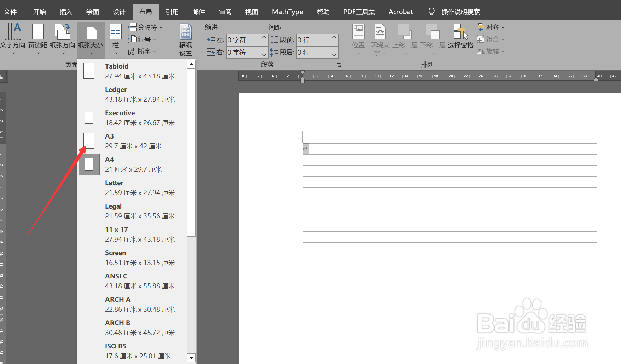Open the 对齐 align menu
This screenshot has width=621, height=364.
point(491,28)
